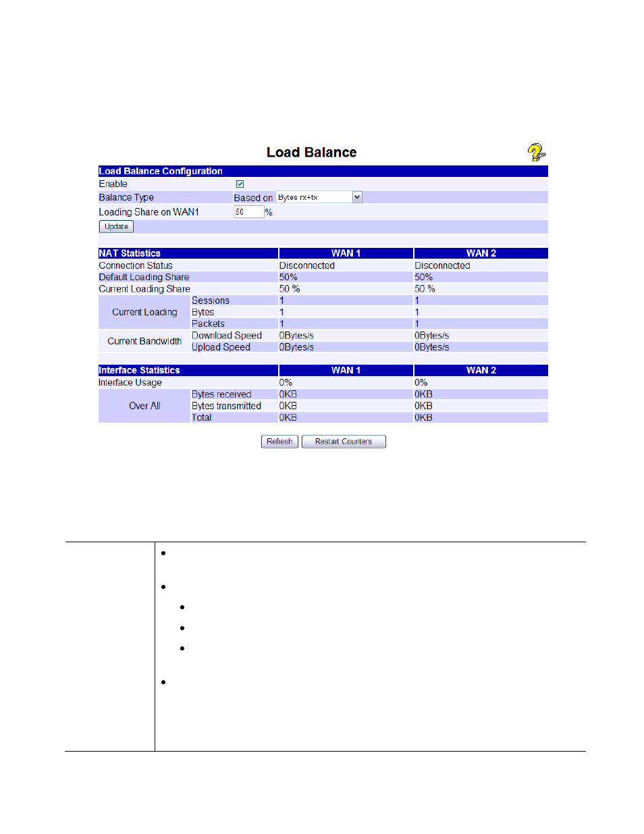
Task: Click the 'Interface Usage' label
Action: pos(130,382)
